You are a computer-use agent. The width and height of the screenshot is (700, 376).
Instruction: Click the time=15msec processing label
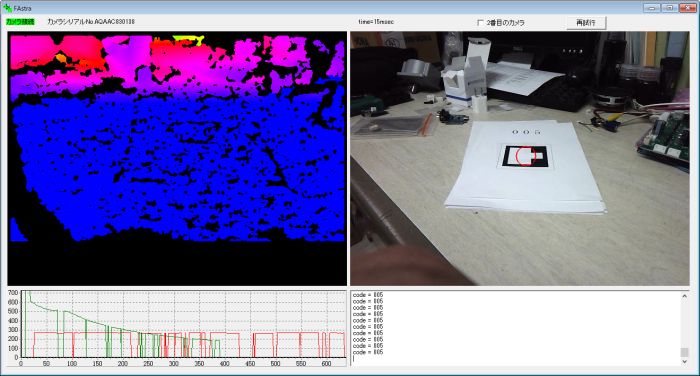click(376, 21)
